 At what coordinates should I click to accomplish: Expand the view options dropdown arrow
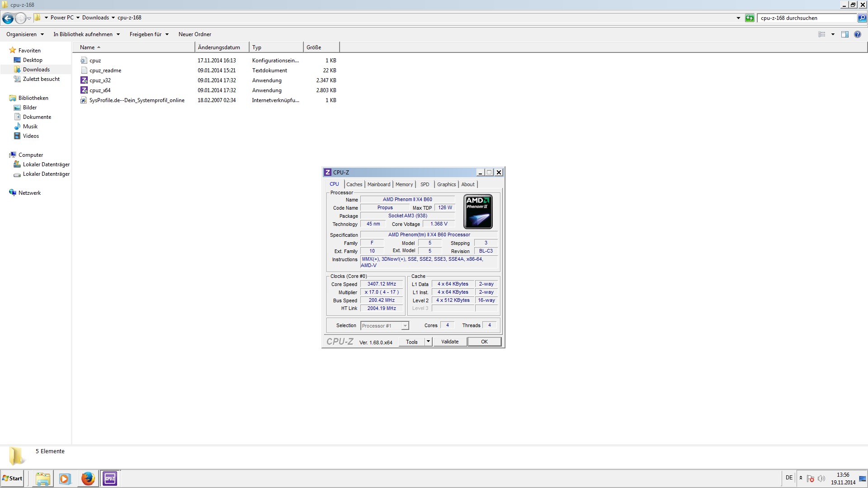833,34
